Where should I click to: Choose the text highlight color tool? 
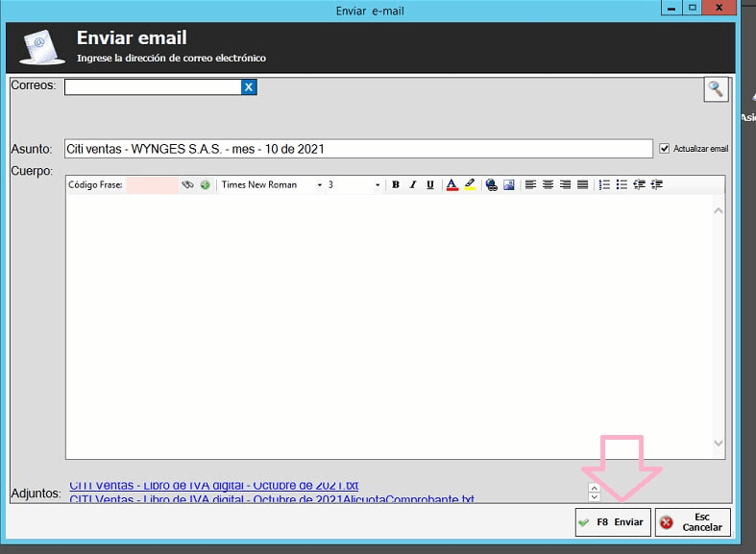[470, 185]
